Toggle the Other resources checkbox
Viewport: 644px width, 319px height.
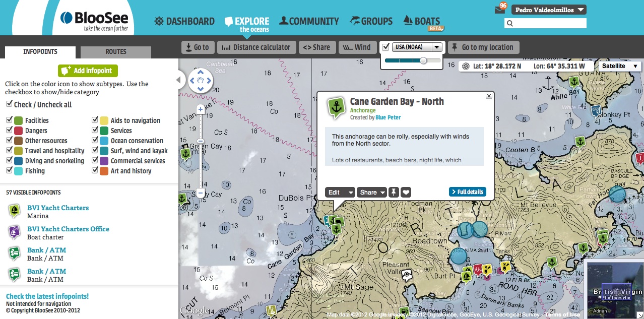pos(9,140)
